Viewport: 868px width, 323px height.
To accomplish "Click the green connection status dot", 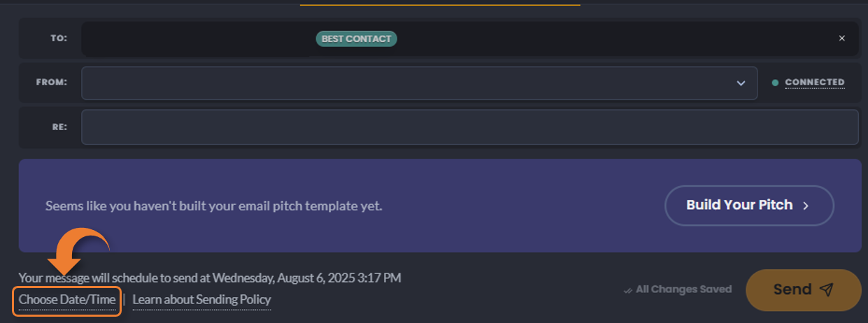I will (x=775, y=82).
